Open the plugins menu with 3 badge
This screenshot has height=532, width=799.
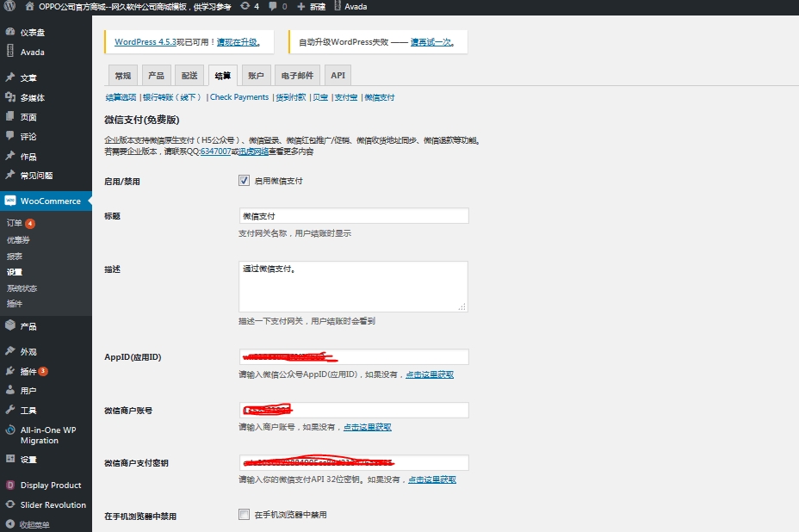[x=28, y=372]
